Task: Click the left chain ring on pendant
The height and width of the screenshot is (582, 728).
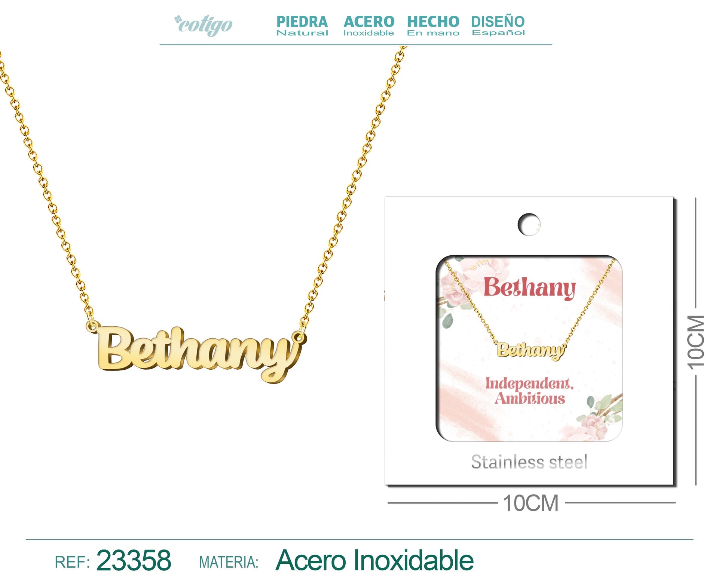Action: point(92,326)
